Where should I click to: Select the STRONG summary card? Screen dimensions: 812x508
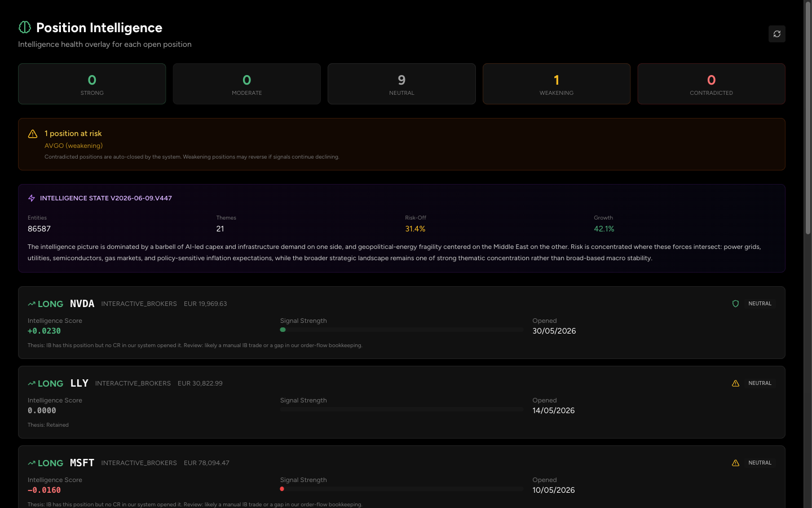pos(92,84)
